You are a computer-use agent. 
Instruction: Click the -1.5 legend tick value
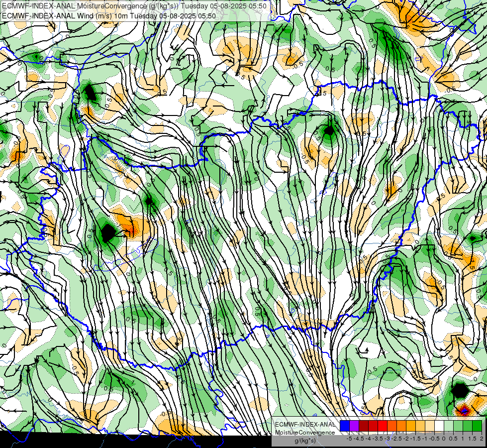tap(415, 439)
